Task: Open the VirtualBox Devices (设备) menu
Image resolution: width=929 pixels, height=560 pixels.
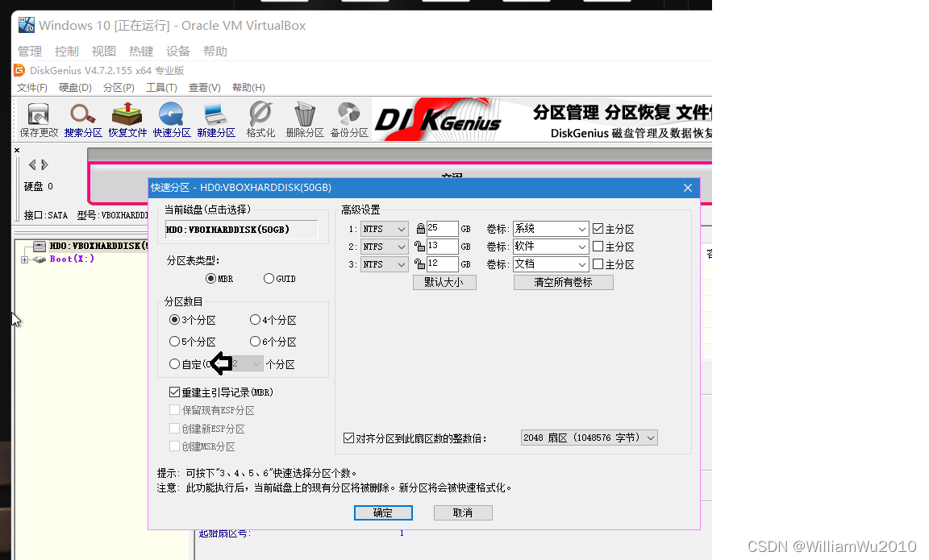Action: tap(178, 52)
